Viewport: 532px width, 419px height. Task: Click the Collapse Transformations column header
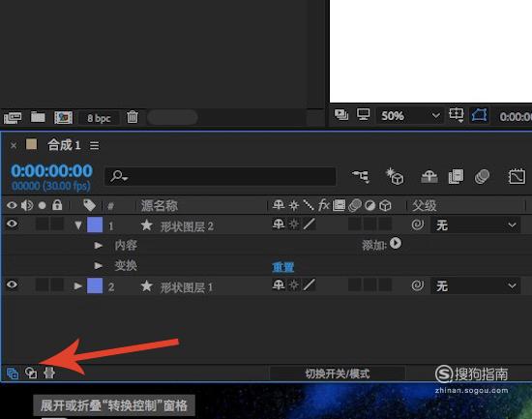point(294,205)
